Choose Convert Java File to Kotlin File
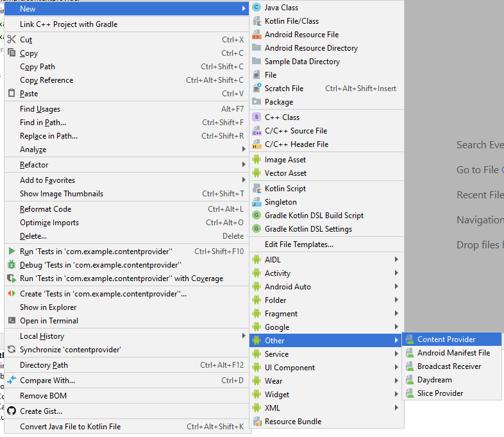 70,427
